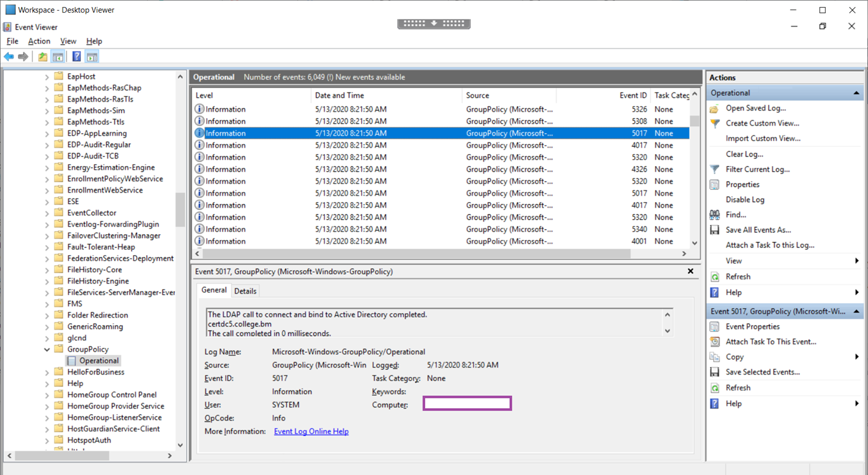This screenshot has height=475, width=868.
Task: Switch to the General tab
Action: tap(214, 290)
